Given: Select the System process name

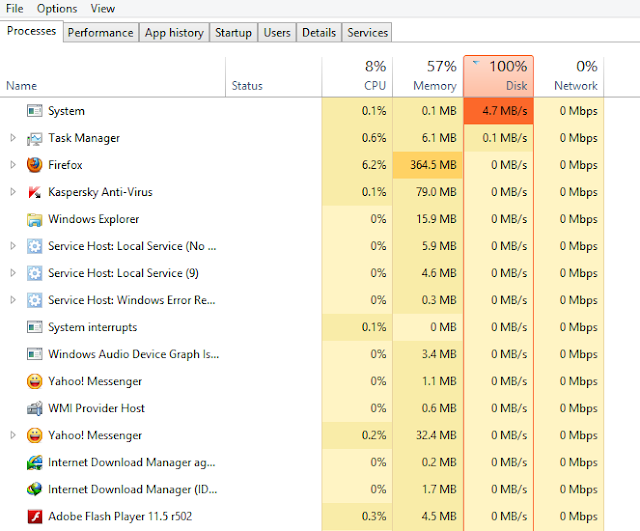Looking at the screenshot, I should pos(67,111).
